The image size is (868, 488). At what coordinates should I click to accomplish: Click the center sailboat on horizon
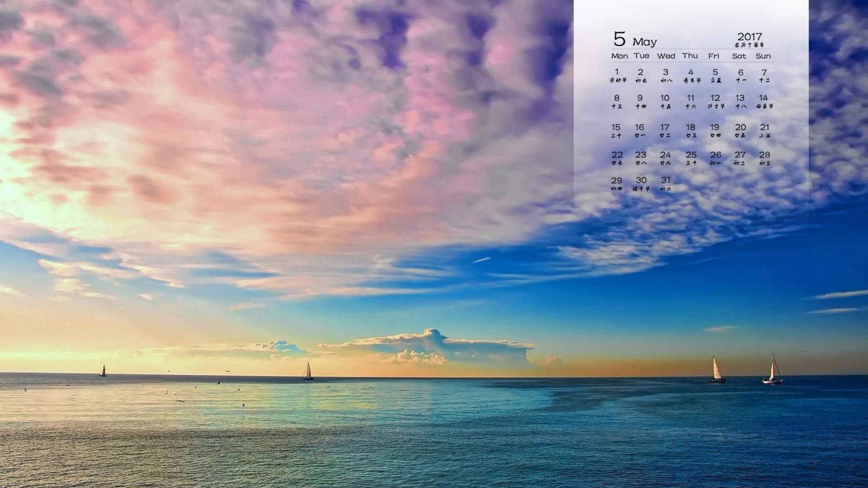click(308, 371)
